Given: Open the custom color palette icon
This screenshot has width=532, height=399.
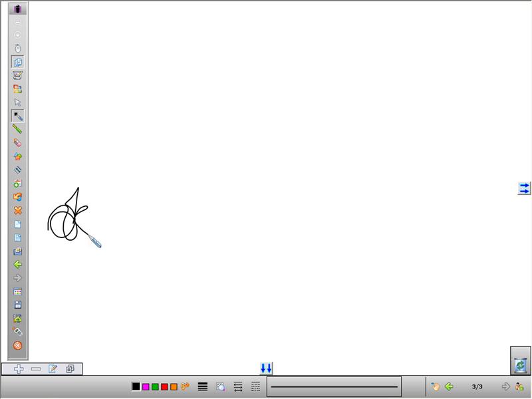Looking at the screenshot, I should click(x=185, y=386).
